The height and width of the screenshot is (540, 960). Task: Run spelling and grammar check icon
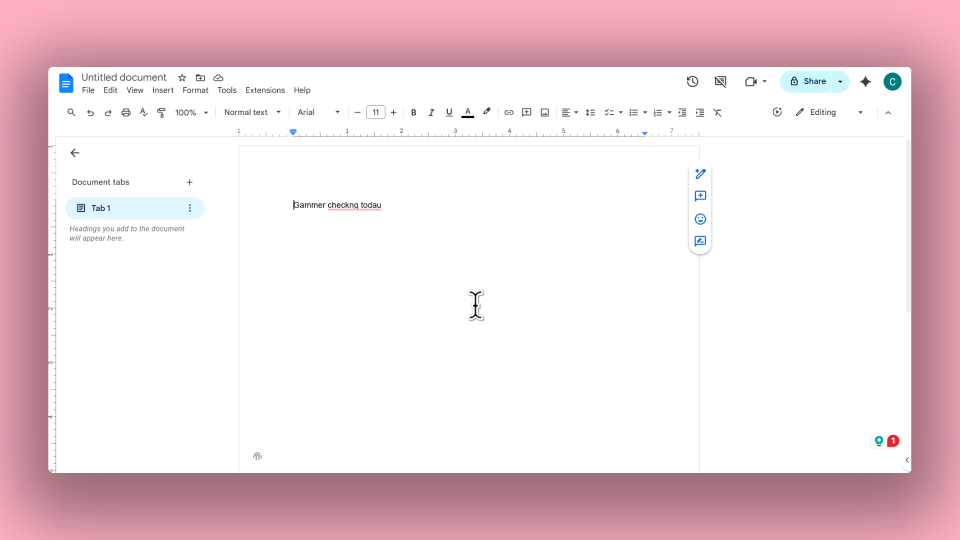(x=143, y=113)
